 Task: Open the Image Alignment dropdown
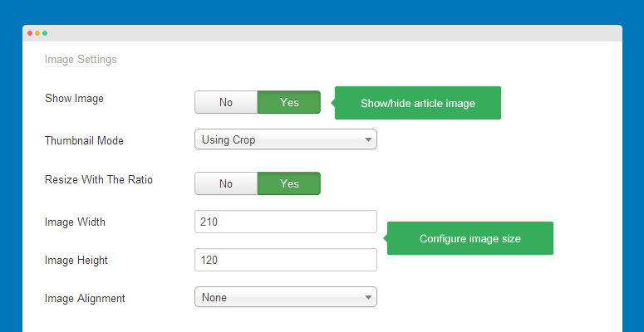point(286,297)
